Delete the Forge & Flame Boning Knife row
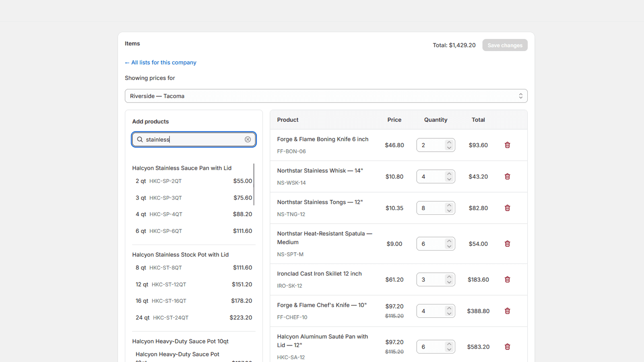The height and width of the screenshot is (362, 644). [507, 145]
